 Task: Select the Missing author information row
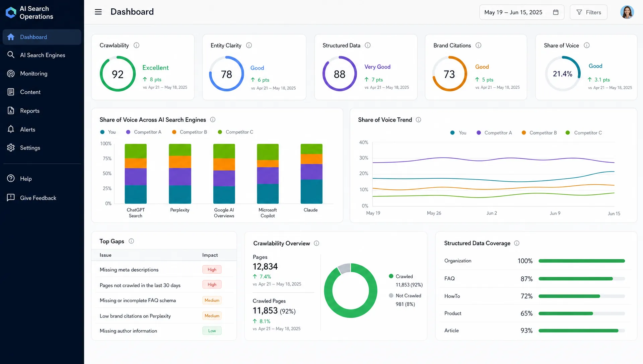click(164, 331)
